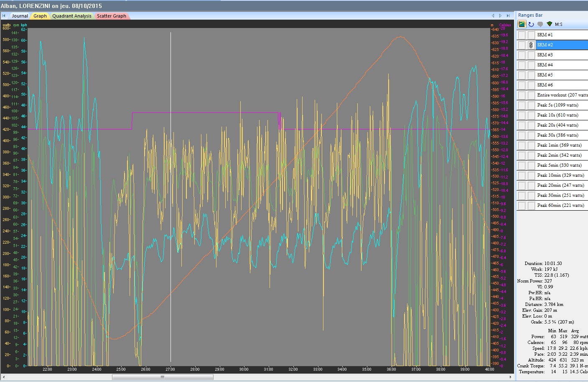Click the blue circular refresh arrow icon
The width and height of the screenshot is (588, 382).
(x=531, y=24)
